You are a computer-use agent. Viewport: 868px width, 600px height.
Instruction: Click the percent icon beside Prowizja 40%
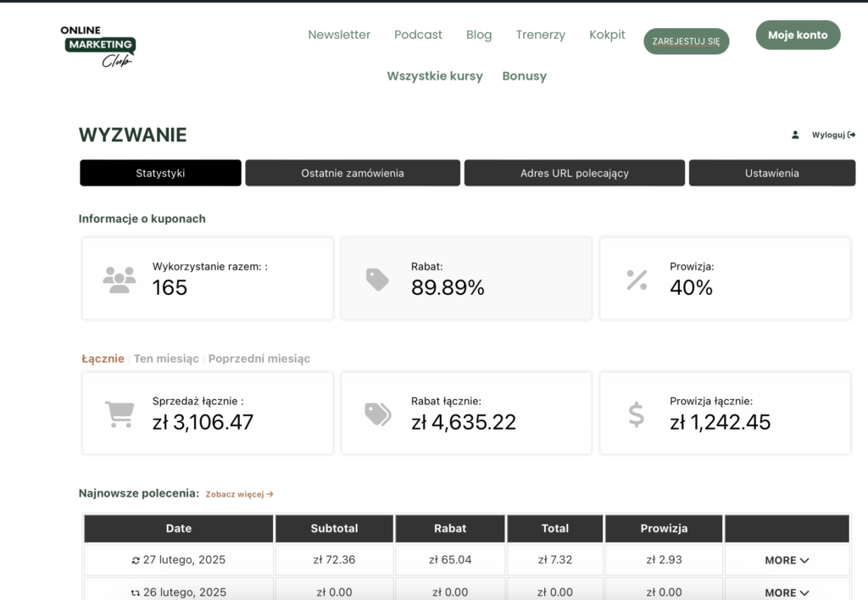(637, 279)
